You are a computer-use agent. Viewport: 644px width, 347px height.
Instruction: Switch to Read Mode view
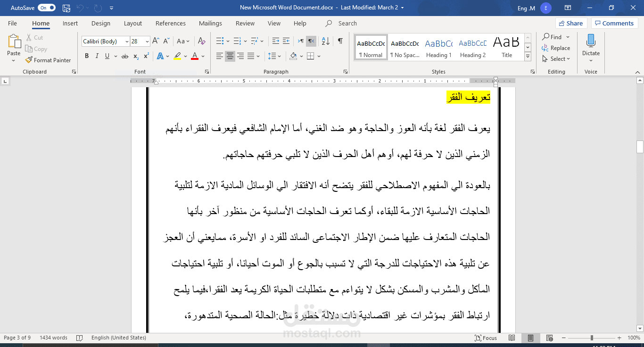click(512, 338)
